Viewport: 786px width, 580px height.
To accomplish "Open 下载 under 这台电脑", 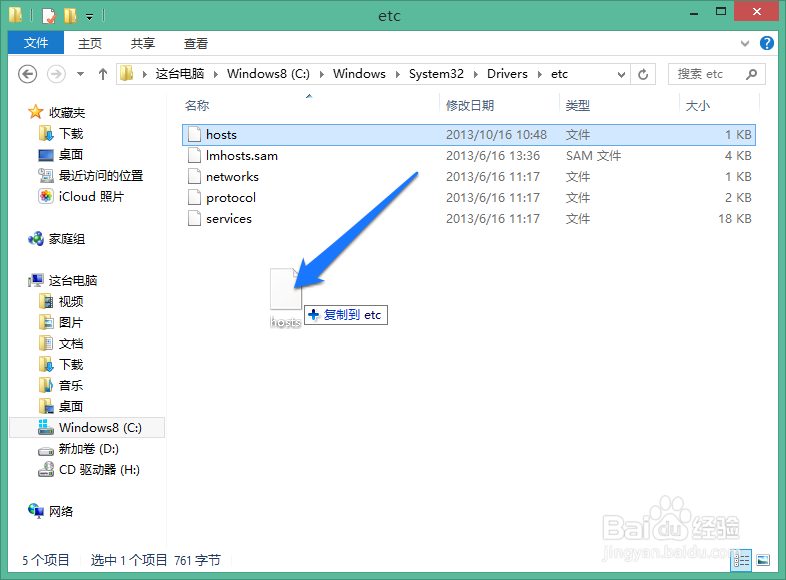I will tap(71, 364).
